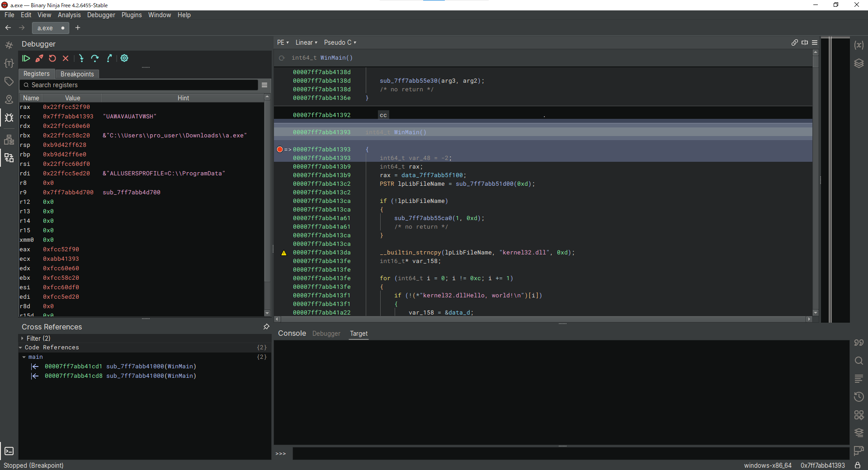Toggle the Debugger bug sidebar icon
This screenshot has width=868, height=470.
tap(9, 118)
